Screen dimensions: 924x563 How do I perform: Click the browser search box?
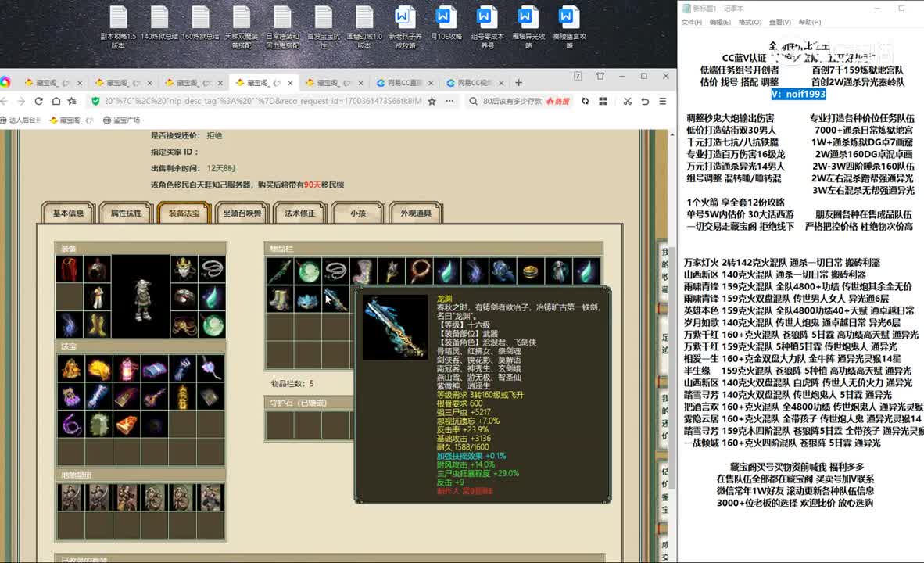coord(513,102)
